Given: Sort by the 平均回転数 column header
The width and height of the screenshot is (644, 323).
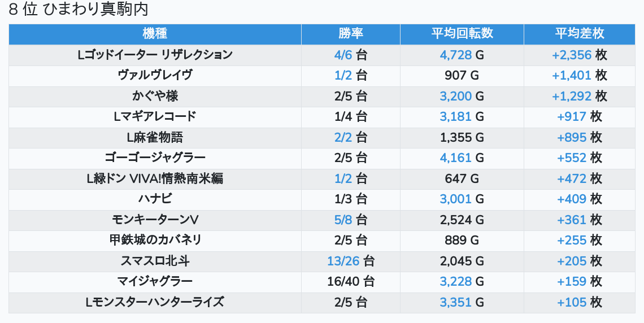Looking at the screenshot, I should click(462, 34).
